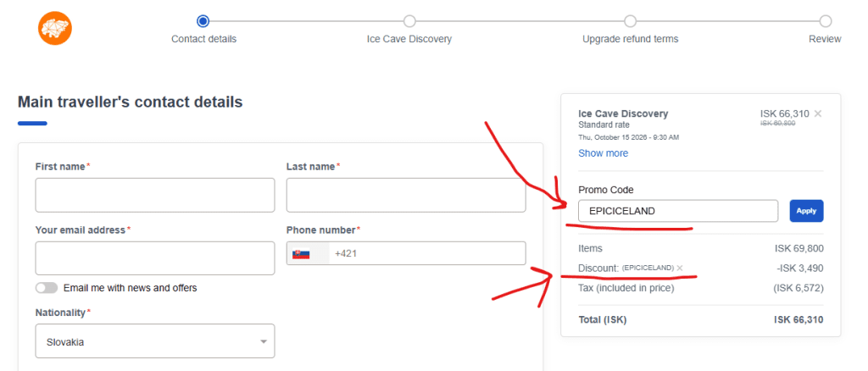This screenshot has height=371, width=868.
Task: Click the orange brand logo icon
Action: [x=55, y=28]
